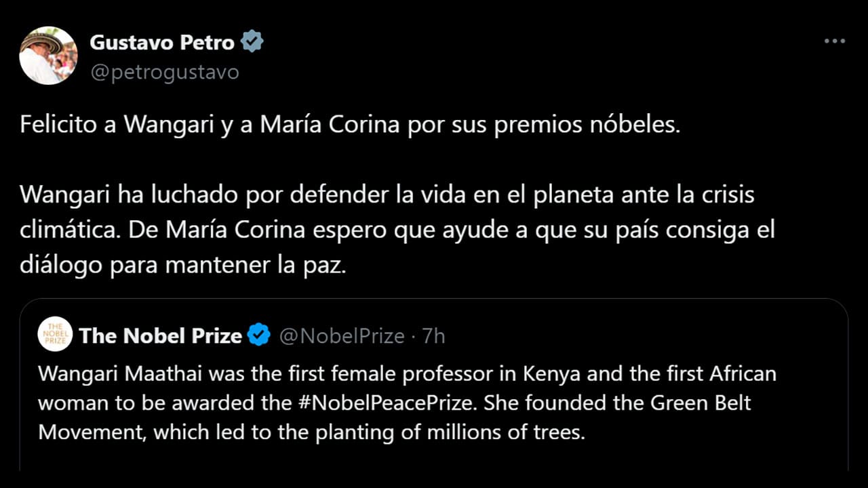Open the tweet's three-dot more options menu

(834, 41)
